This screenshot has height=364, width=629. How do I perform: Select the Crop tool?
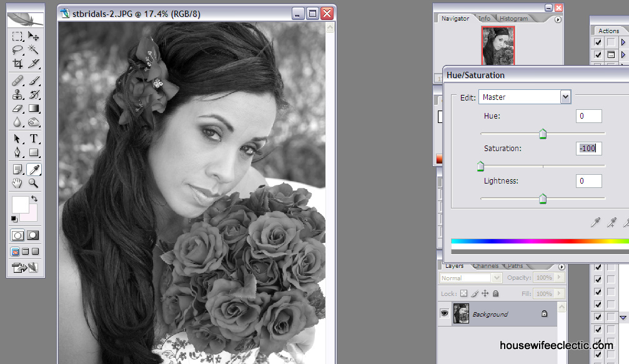(x=17, y=64)
